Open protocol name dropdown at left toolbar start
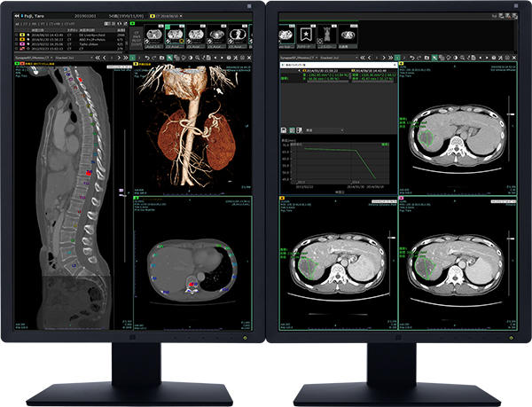Image resolution: width=532 pixels, height=407 pixels. coord(34,58)
